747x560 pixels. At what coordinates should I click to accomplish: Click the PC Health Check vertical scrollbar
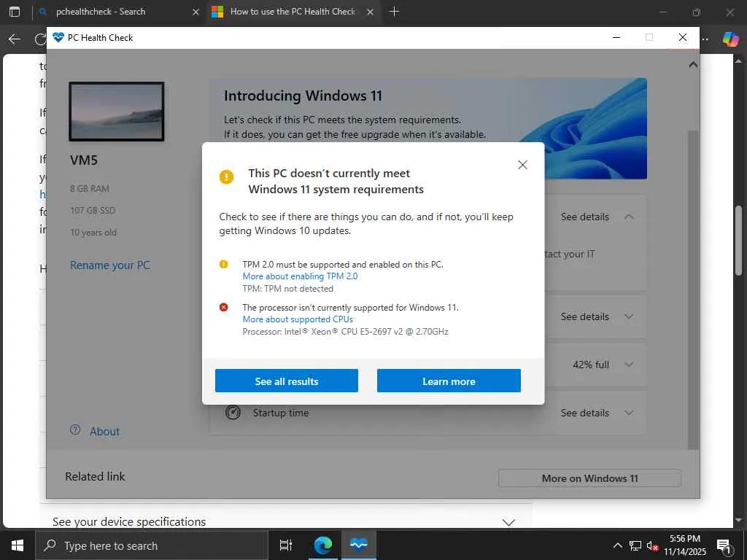tap(693, 289)
